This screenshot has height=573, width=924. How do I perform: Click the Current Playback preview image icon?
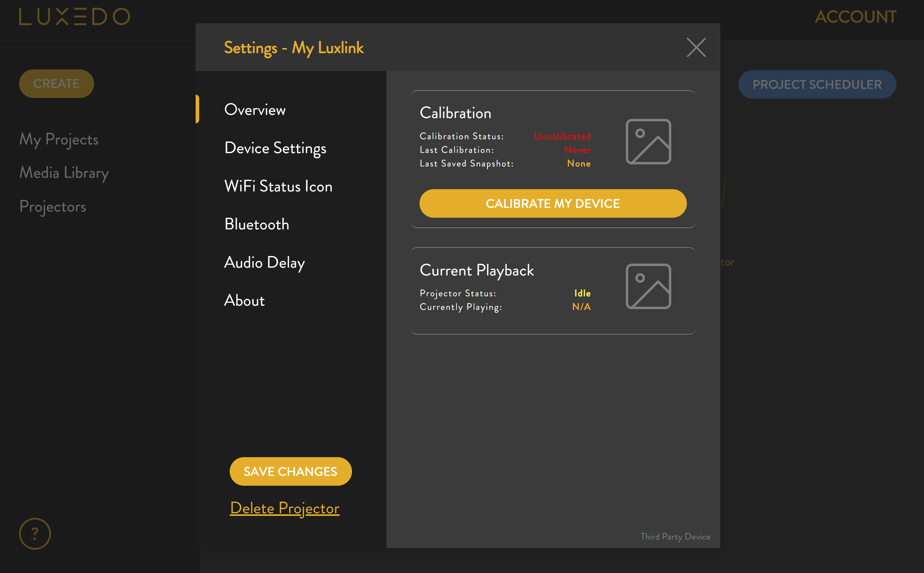click(x=648, y=286)
